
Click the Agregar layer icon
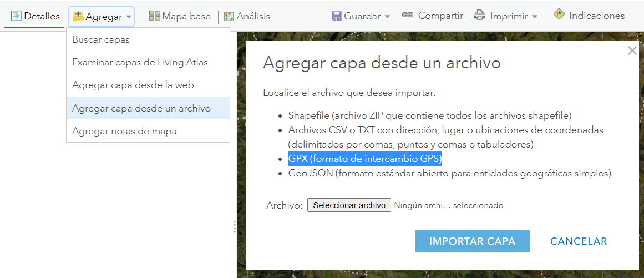[x=78, y=17]
